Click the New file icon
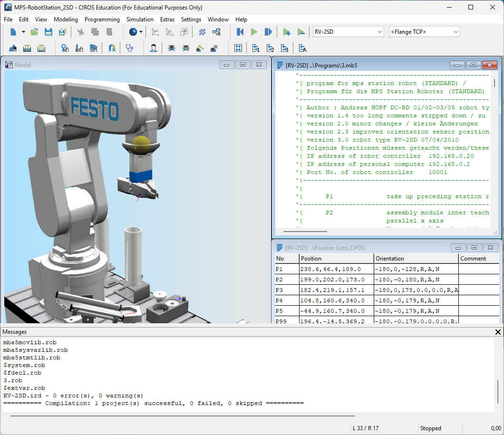This screenshot has width=504, height=435. coord(13,32)
